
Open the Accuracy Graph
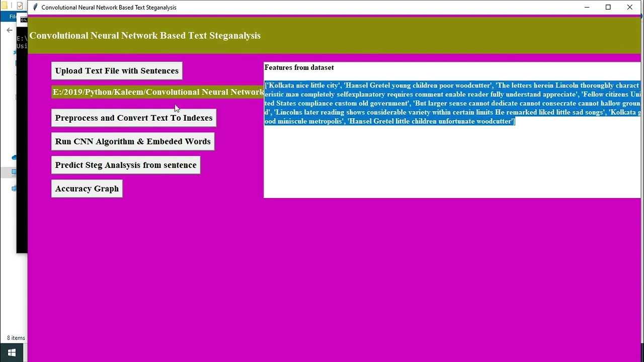click(x=87, y=189)
